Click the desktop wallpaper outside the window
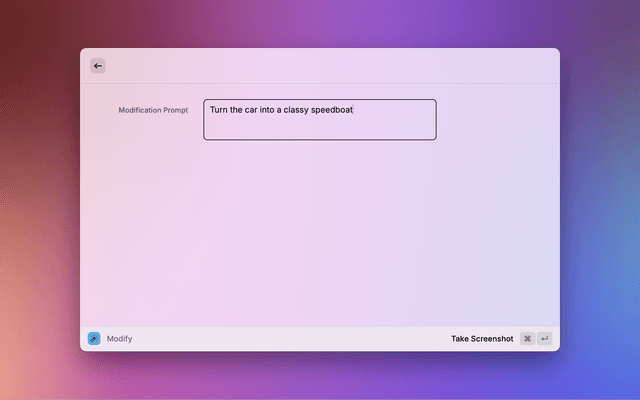The height and width of the screenshot is (400, 640). click(x=40, y=200)
